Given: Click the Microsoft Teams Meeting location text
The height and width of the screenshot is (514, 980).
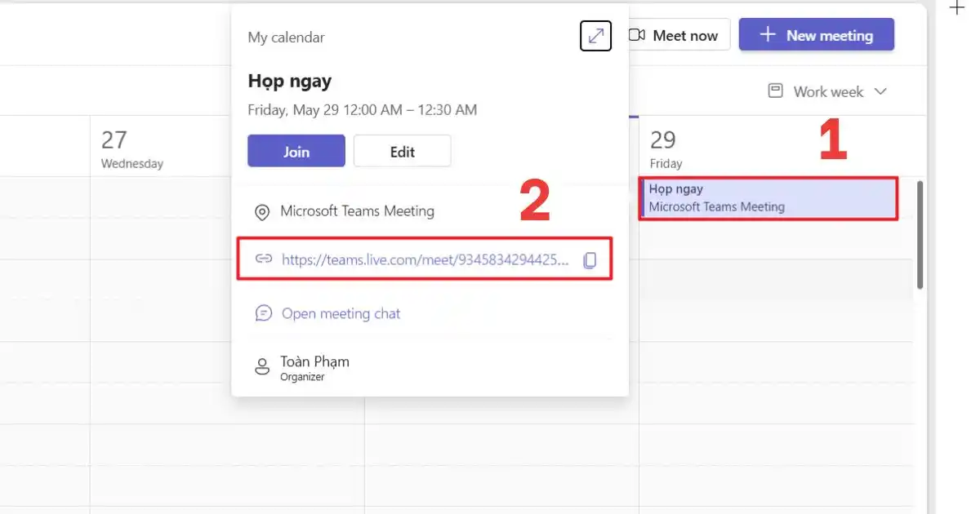Looking at the screenshot, I should [357, 211].
